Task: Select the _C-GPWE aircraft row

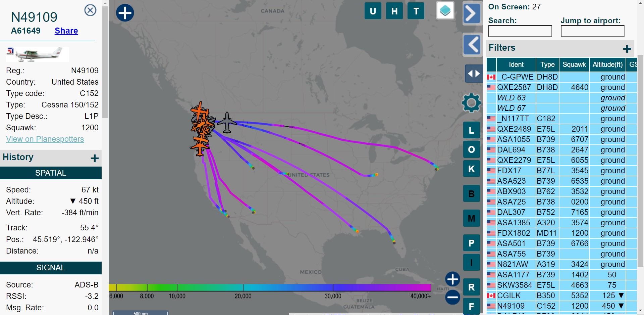Action: click(562, 77)
